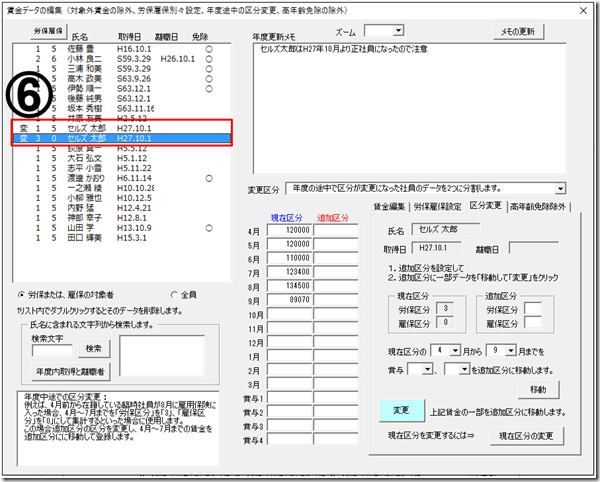Click the 7月 現在区分 field showing 123400
The height and width of the screenshot is (482, 600).
290,272
